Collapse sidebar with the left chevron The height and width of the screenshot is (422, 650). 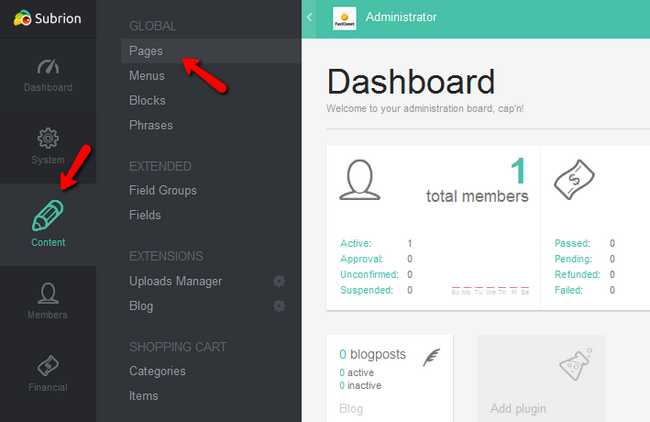pyautogui.click(x=310, y=17)
